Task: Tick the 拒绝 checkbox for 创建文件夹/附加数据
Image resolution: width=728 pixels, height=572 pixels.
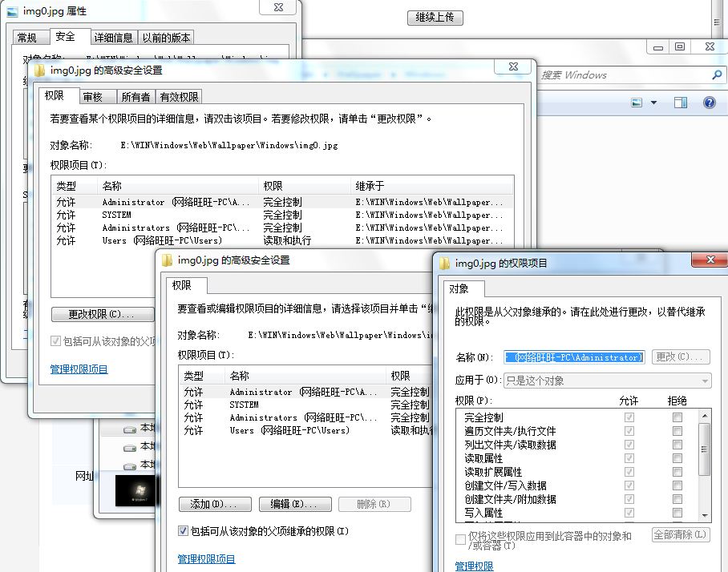Action: (677, 499)
